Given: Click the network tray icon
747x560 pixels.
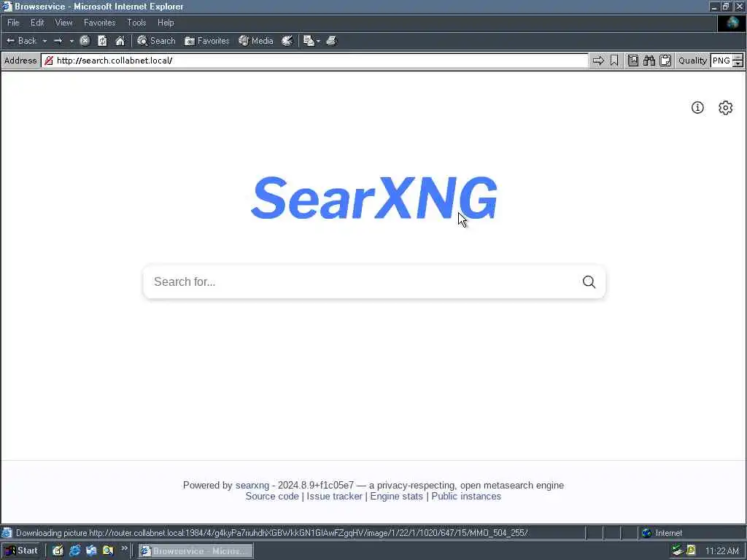Looking at the screenshot, I should click(x=677, y=551).
